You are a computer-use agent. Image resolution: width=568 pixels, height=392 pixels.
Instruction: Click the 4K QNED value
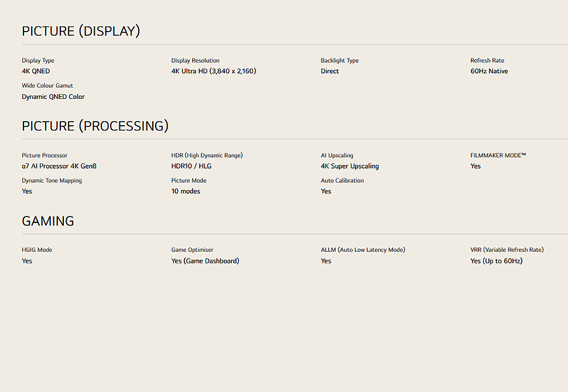[x=36, y=71]
